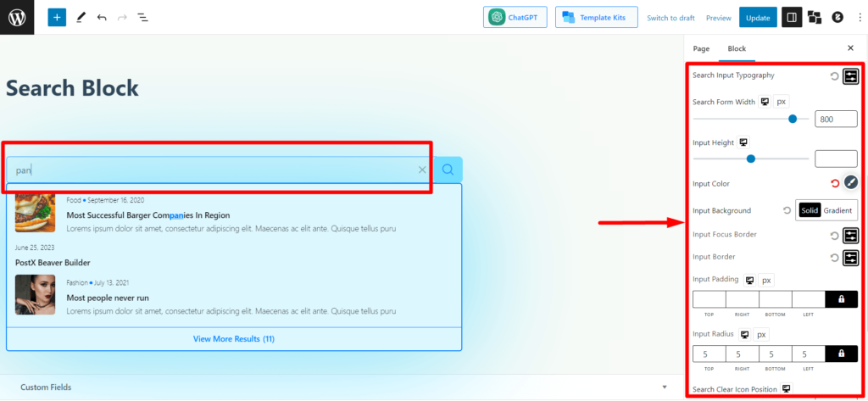Click the Input Padding right field

pyautogui.click(x=743, y=299)
